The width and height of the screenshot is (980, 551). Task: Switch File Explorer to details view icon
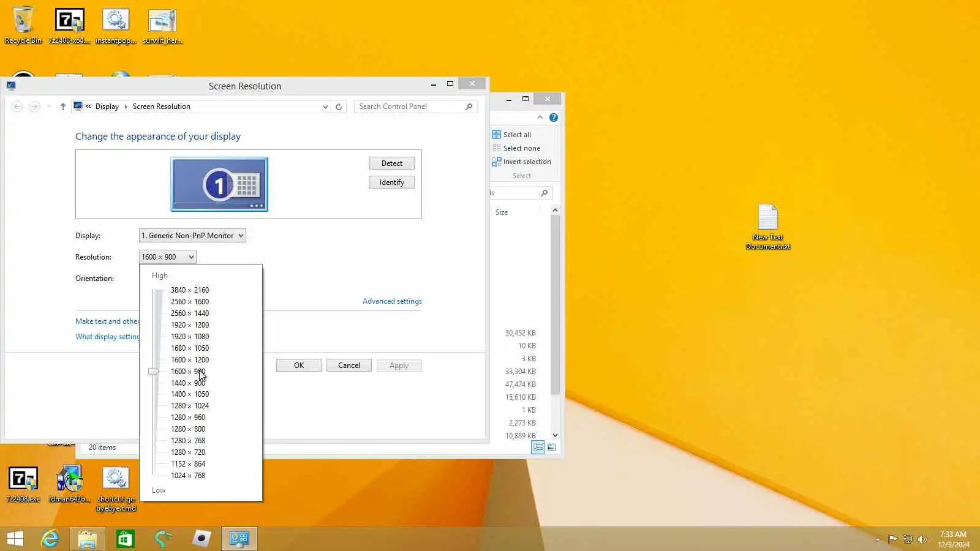(x=538, y=448)
